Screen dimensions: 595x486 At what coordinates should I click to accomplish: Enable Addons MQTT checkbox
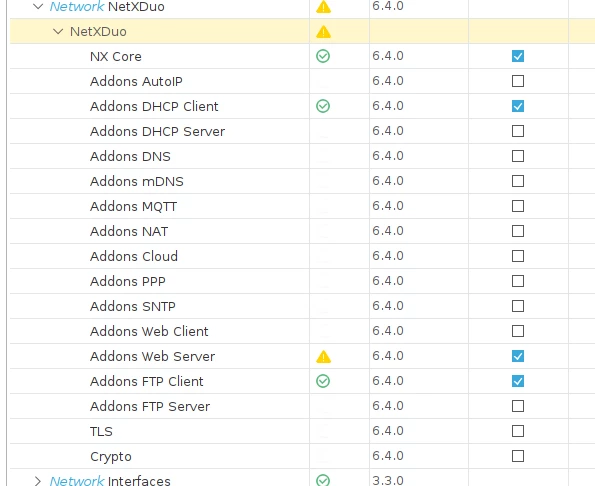coord(518,206)
